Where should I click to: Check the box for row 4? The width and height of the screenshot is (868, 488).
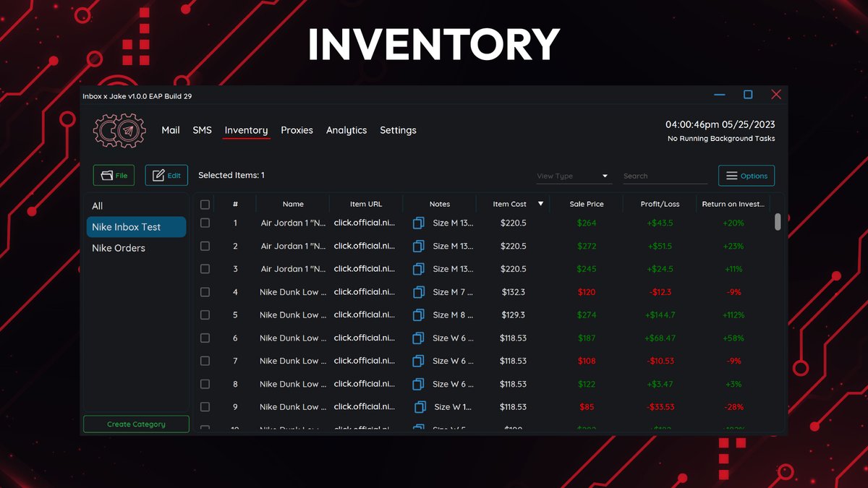(x=205, y=292)
